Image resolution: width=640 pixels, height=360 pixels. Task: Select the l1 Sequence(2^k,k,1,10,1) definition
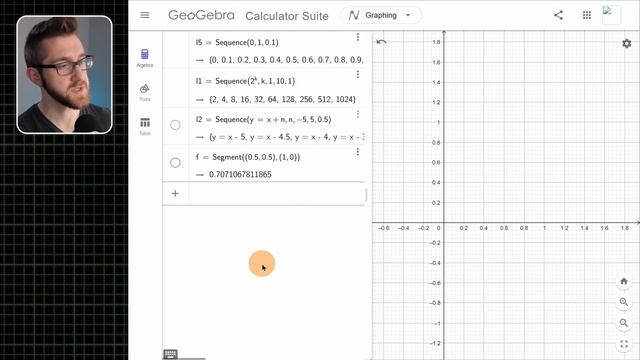click(x=245, y=81)
